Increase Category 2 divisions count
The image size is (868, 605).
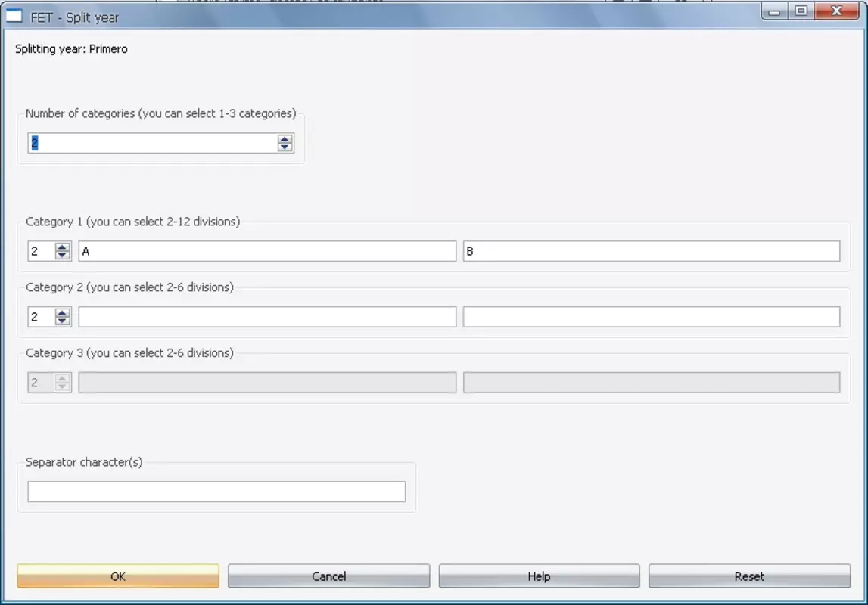(63, 312)
